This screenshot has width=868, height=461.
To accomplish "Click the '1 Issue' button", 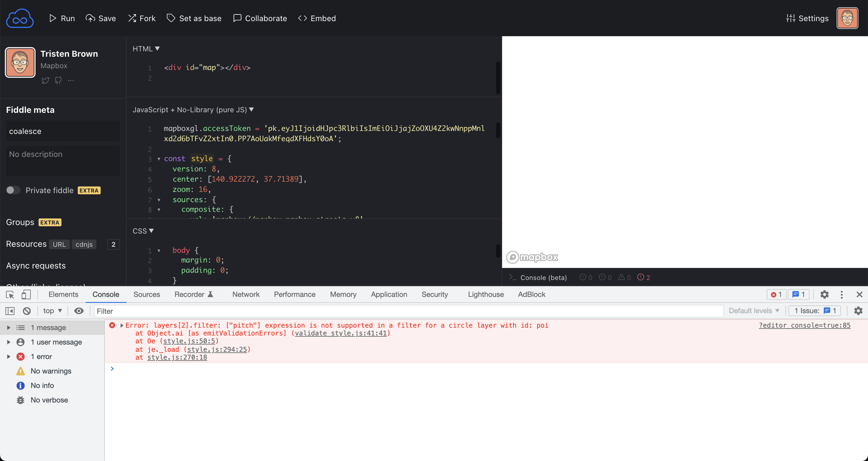I will tap(815, 310).
